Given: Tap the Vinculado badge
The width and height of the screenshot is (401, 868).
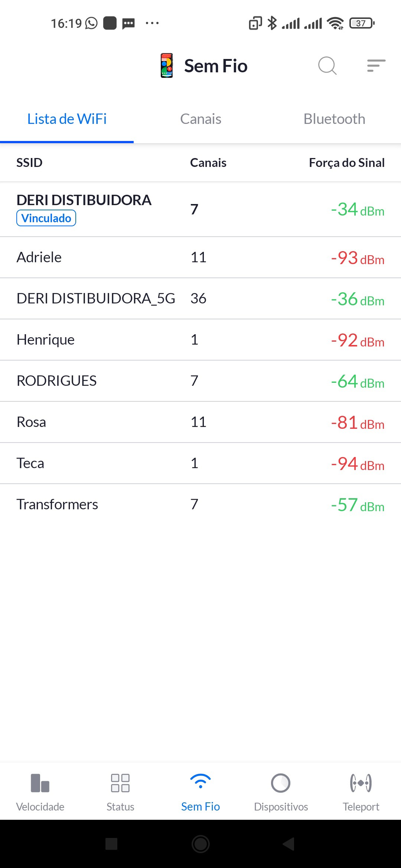Looking at the screenshot, I should tap(46, 218).
